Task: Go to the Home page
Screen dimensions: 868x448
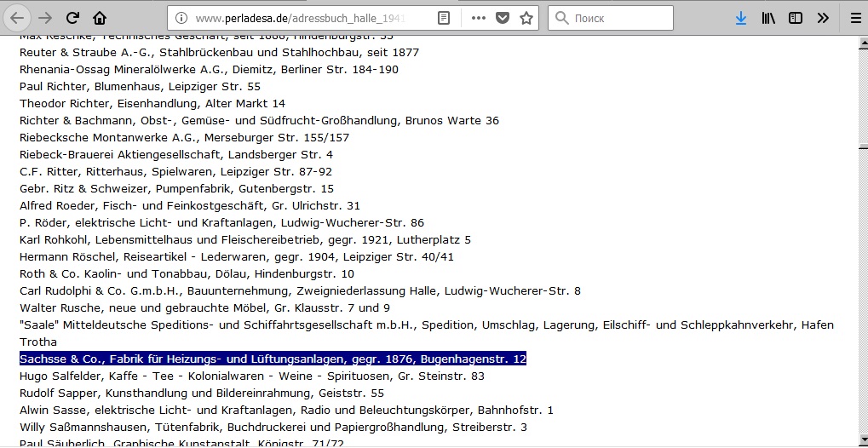Action: [101, 18]
